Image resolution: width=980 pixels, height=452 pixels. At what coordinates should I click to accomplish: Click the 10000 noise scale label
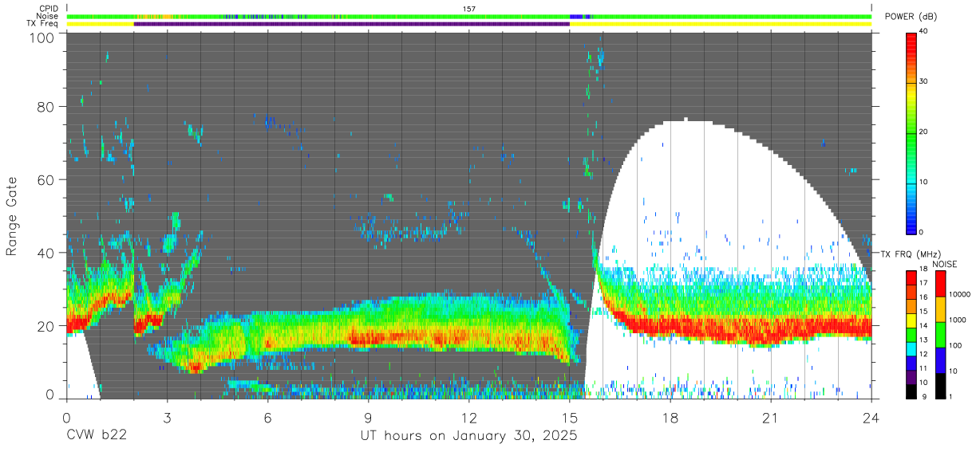[x=961, y=294]
